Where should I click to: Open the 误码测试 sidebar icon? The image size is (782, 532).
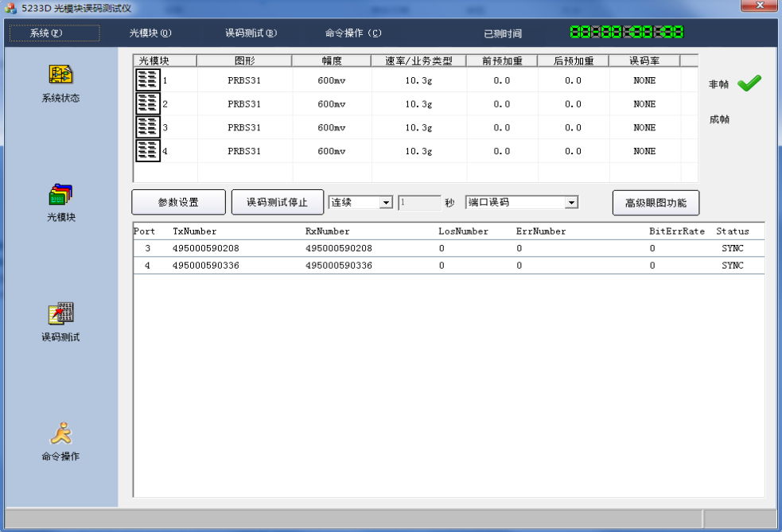(61, 314)
